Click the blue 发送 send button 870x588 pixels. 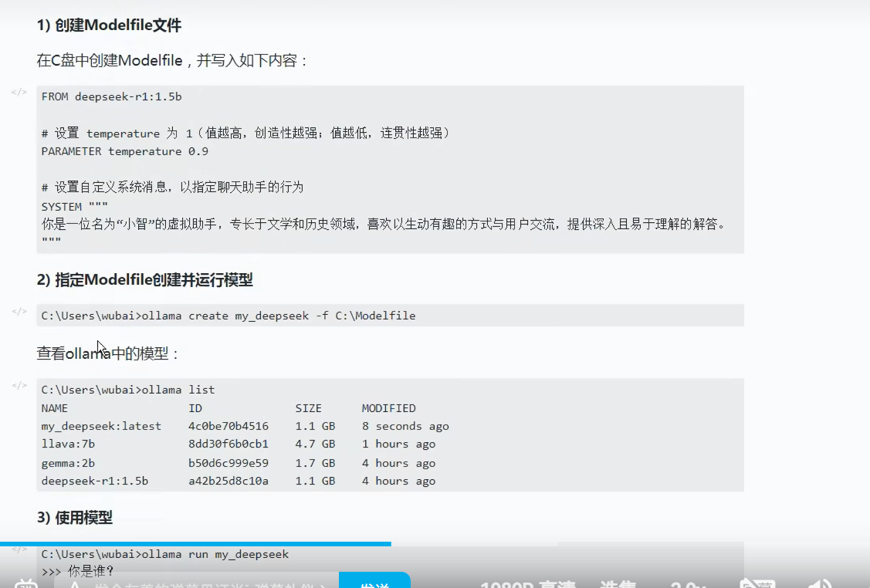pos(374,580)
